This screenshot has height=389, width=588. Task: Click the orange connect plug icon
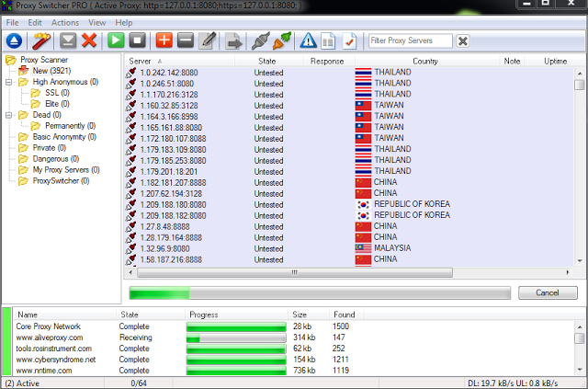[282, 40]
